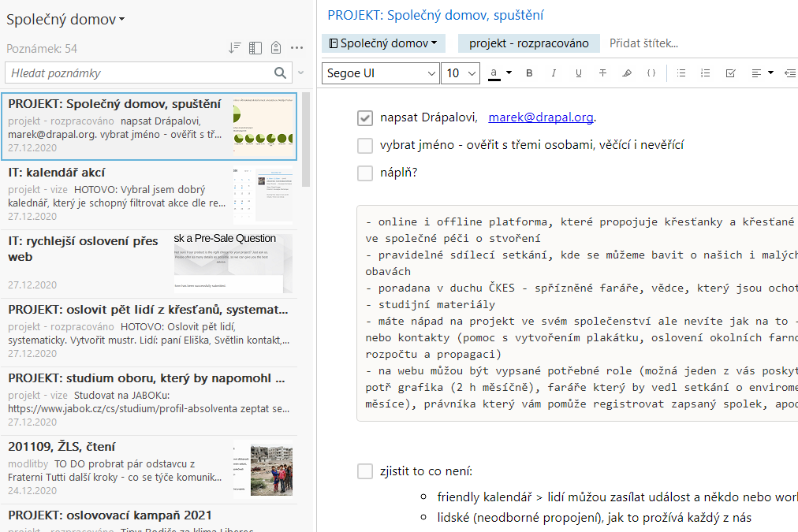Click the search magnifier icon

280,73
